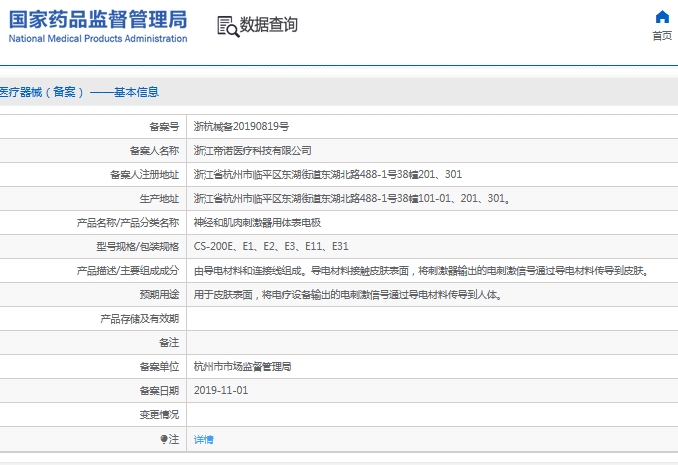
Task: Click the 备案人名称 row label
Action: pos(154,151)
